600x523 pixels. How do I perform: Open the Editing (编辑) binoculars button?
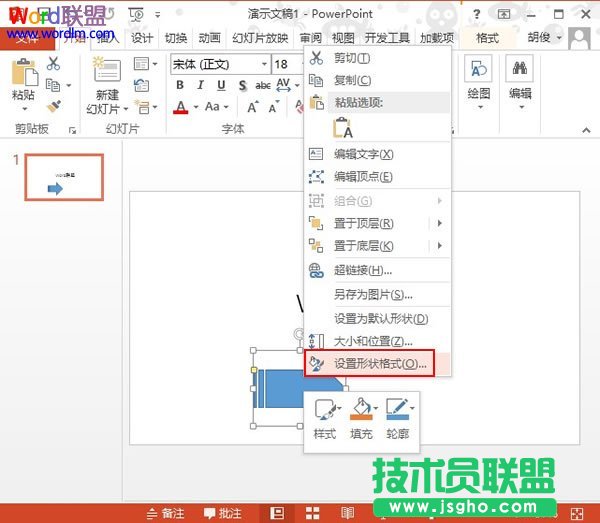click(x=520, y=81)
